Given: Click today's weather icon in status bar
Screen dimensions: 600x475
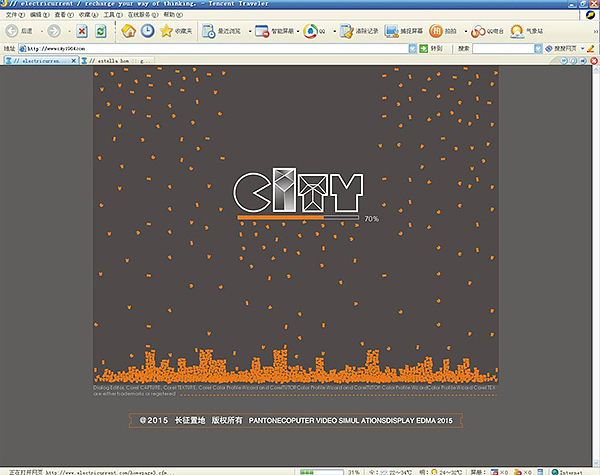Looking at the screenshot, I should point(384,472).
